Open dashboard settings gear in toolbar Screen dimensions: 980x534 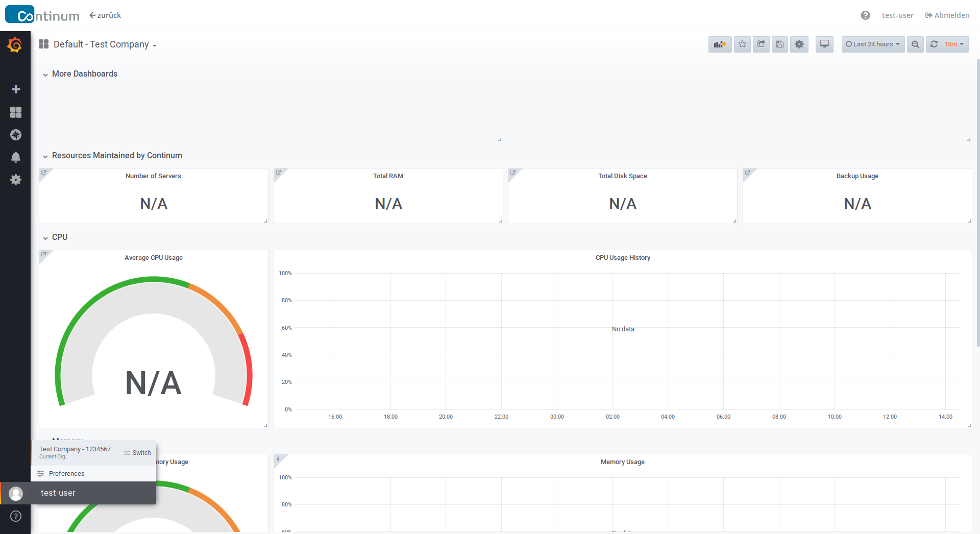[x=799, y=44]
